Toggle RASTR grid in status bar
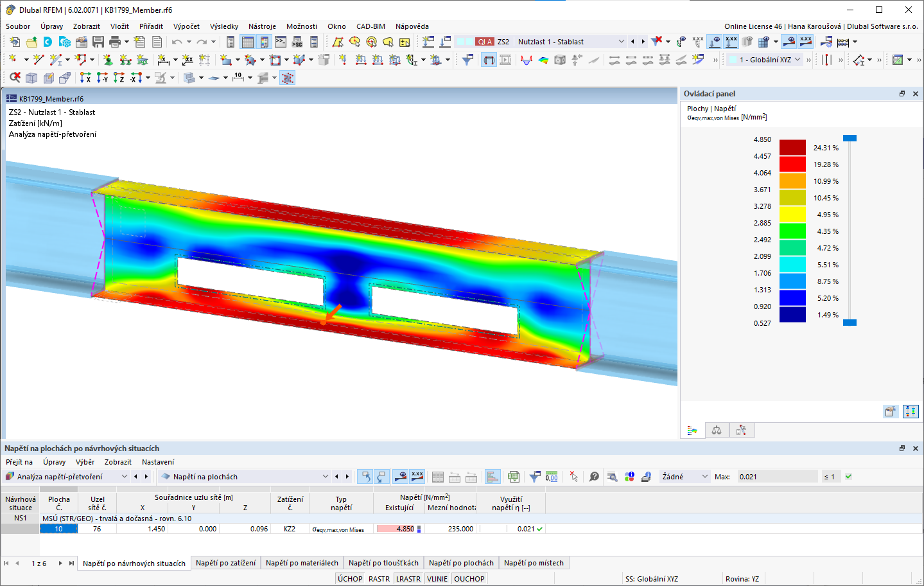The height and width of the screenshot is (586, 924). click(379, 579)
